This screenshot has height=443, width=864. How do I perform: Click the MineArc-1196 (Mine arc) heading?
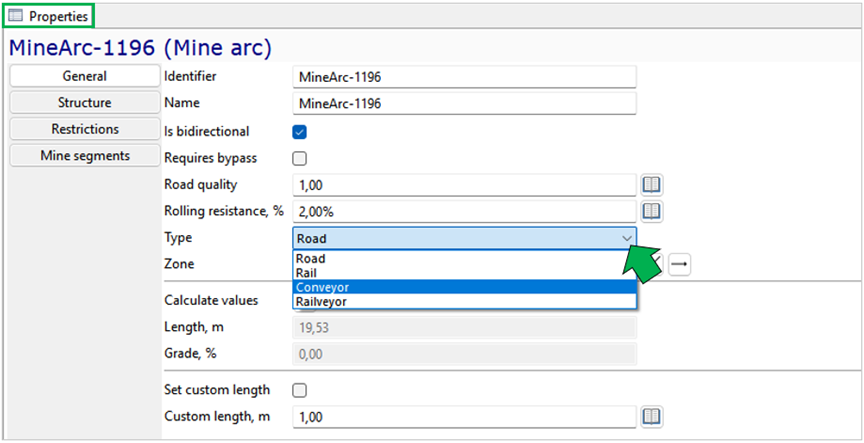(x=141, y=48)
